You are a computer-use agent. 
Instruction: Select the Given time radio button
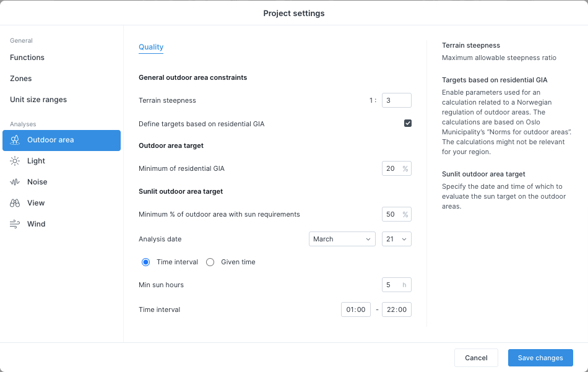click(210, 262)
